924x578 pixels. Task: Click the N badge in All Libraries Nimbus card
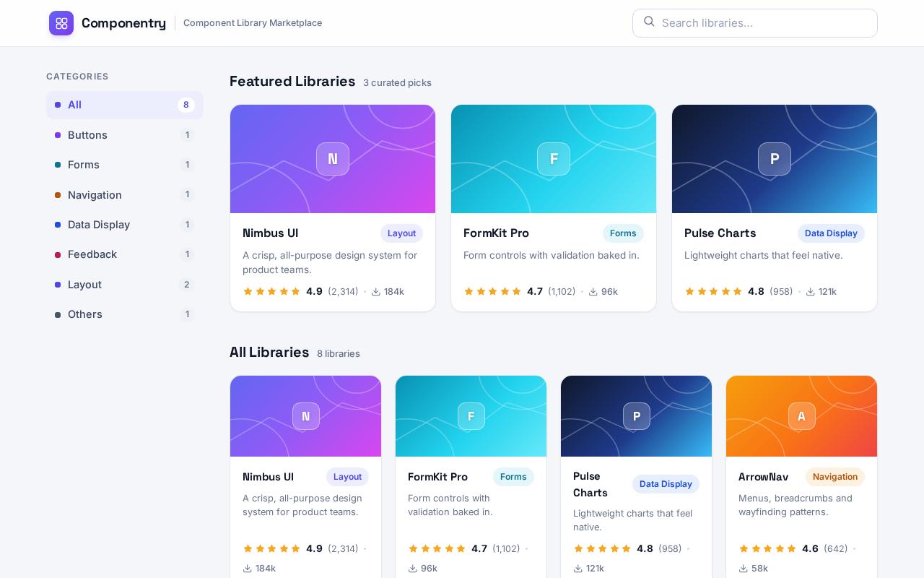pos(306,416)
